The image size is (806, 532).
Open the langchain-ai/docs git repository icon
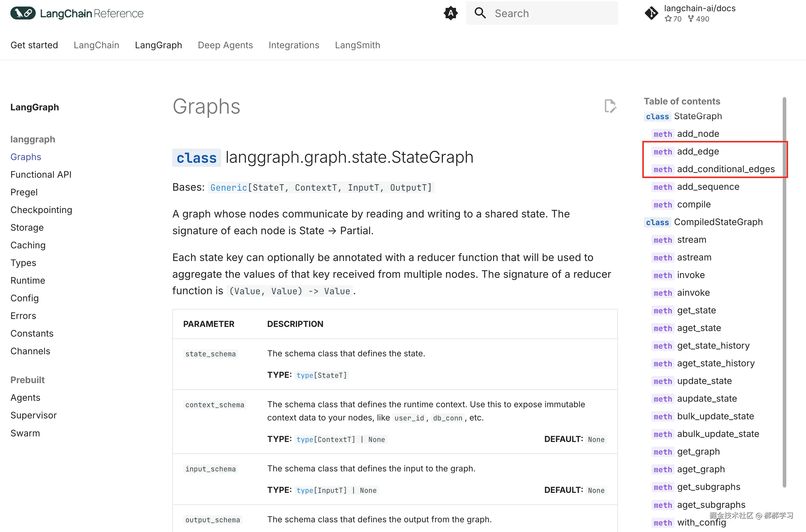pyautogui.click(x=651, y=13)
